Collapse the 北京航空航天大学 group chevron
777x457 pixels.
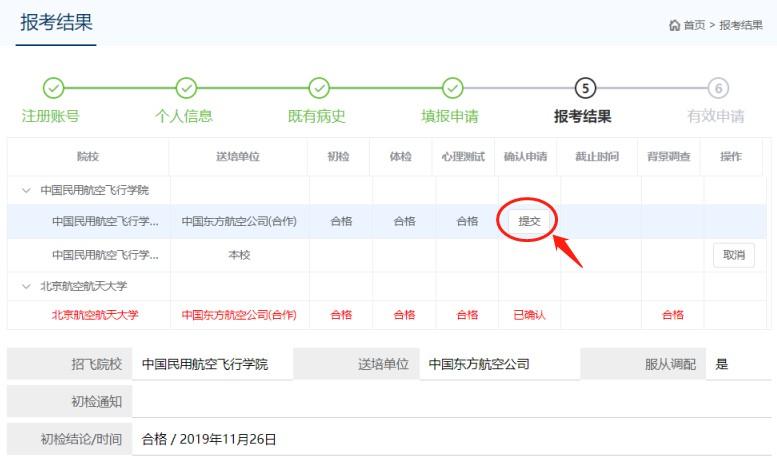pos(26,286)
